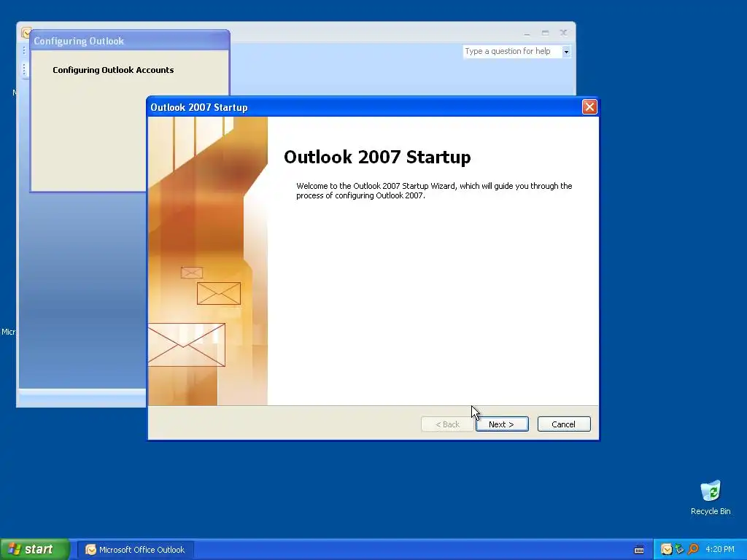Open the Recycle Bin desktop icon
The height and width of the screenshot is (560, 747).
[711, 497]
